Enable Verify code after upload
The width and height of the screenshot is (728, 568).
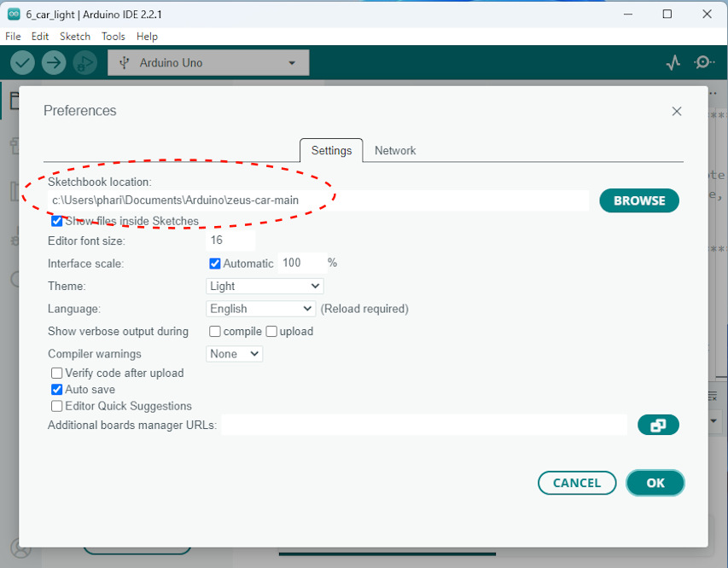coord(56,373)
